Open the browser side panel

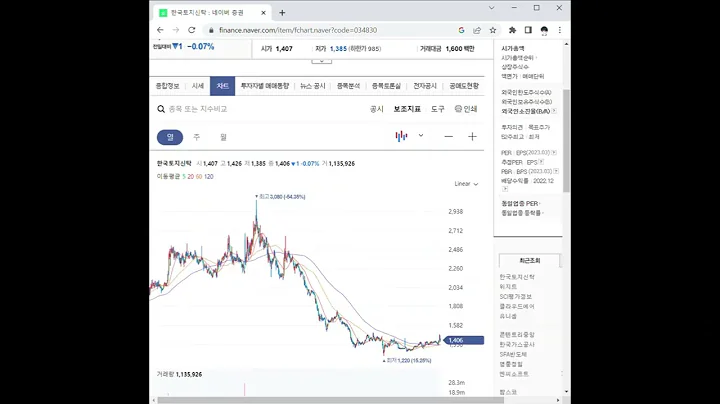[x=528, y=30]
